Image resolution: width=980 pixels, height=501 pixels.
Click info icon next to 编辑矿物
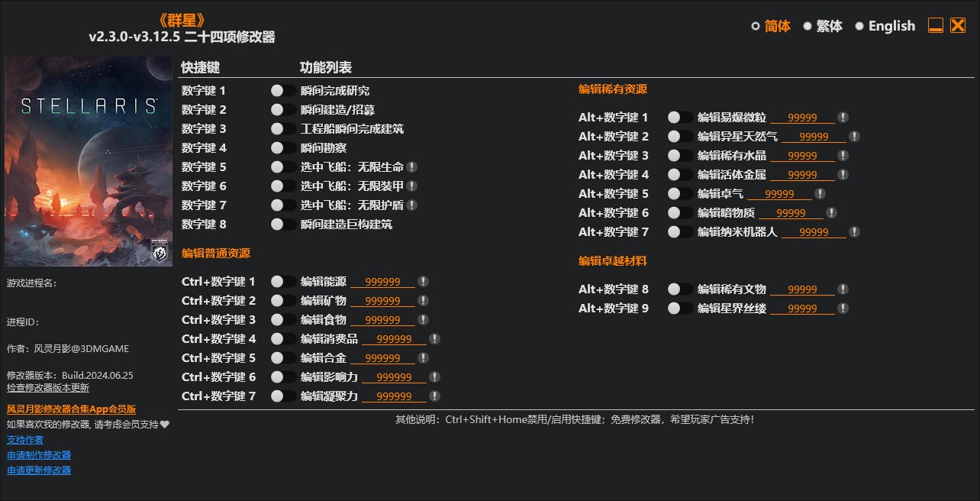pyautogui.click(x=423, y=300)
